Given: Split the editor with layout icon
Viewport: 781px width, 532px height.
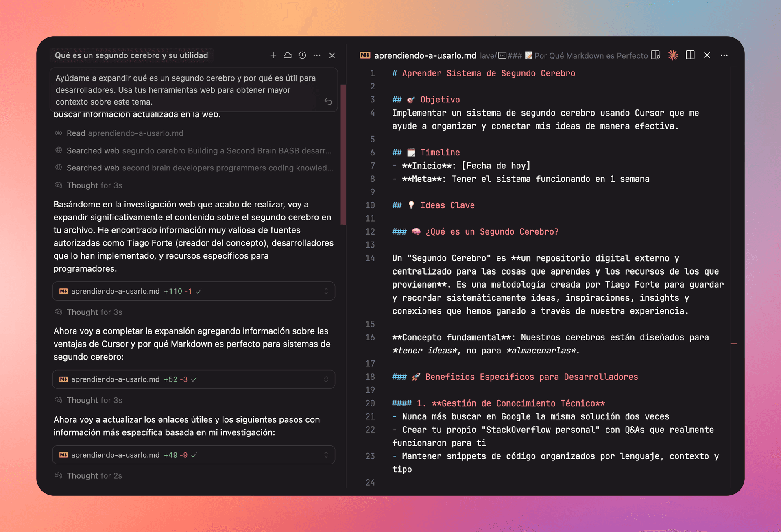Looking at the screenshot, I should pos(690,55).
